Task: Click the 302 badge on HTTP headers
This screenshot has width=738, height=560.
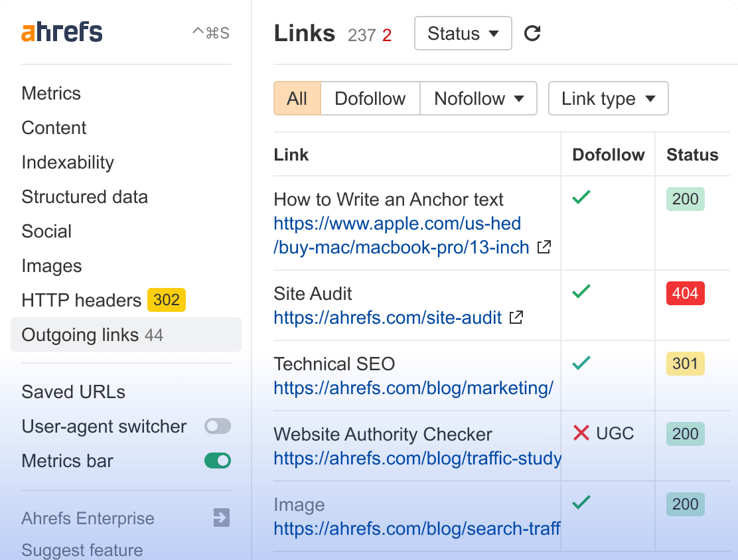Action: pos(166,300)
